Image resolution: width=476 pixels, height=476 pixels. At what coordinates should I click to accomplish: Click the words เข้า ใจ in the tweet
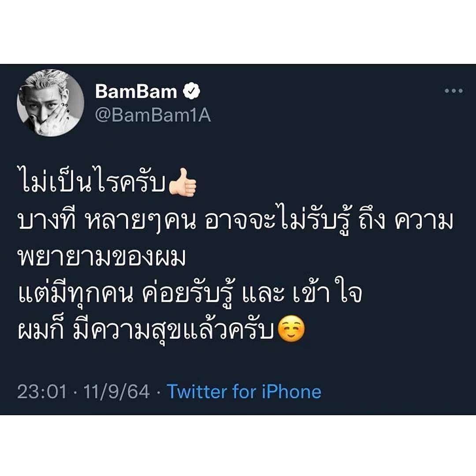328,291
